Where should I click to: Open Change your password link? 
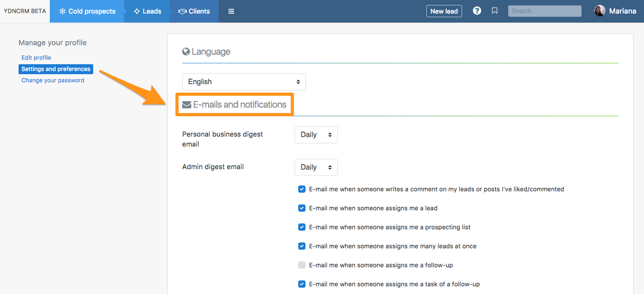(53, 81)
